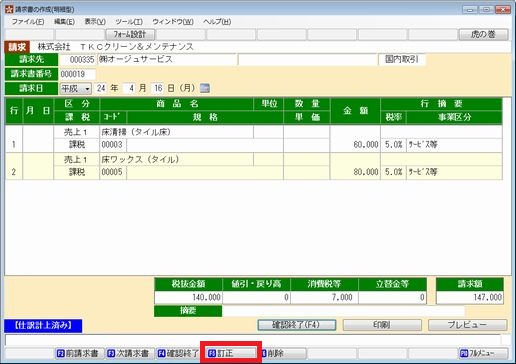Click product code 00005
The height and width of the screenshot is (364, 516).
click(x=113, y=172)
